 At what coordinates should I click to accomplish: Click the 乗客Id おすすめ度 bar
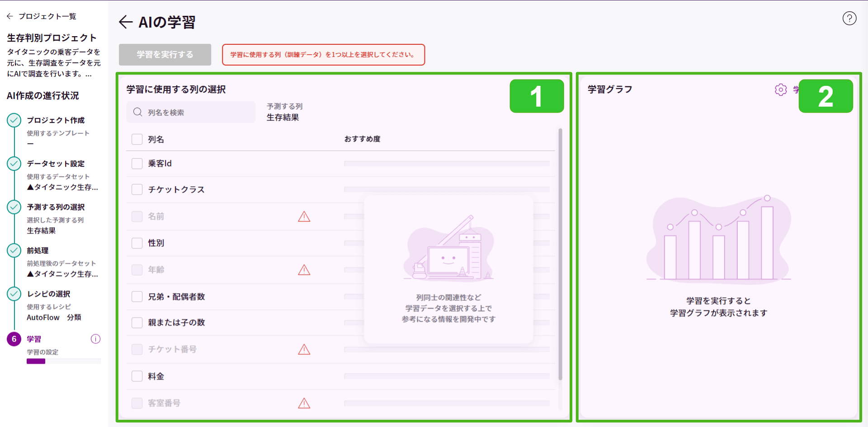click(447, 164)
